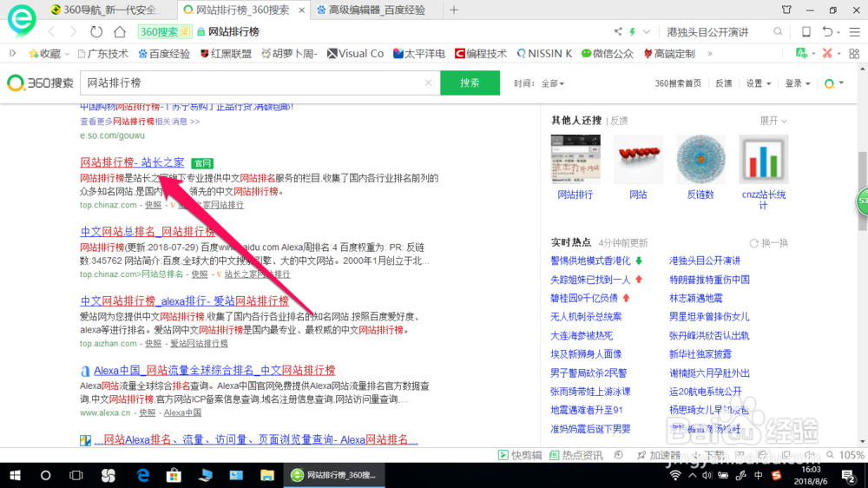This screenshot has height=488, width=868.
Task: Open a new tab with the plus icon
Action: [454, 10]
